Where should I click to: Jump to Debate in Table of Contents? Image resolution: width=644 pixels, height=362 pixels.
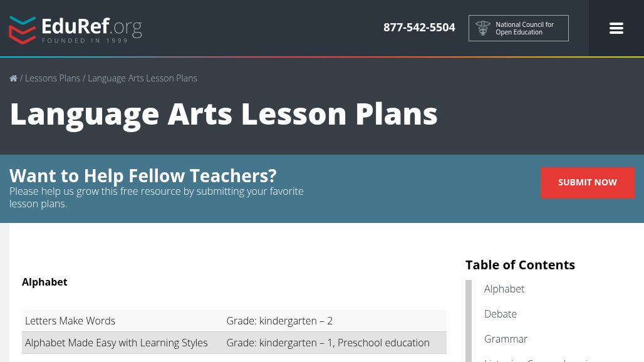point(501,314)
